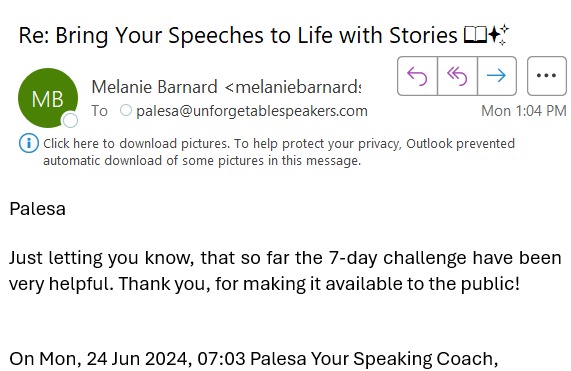This screenshot has width=571, height=371.
Task: Click the quoted line On Mon, 24 Jun 2024
Action: pyautogui.click(x=253, y=359)
